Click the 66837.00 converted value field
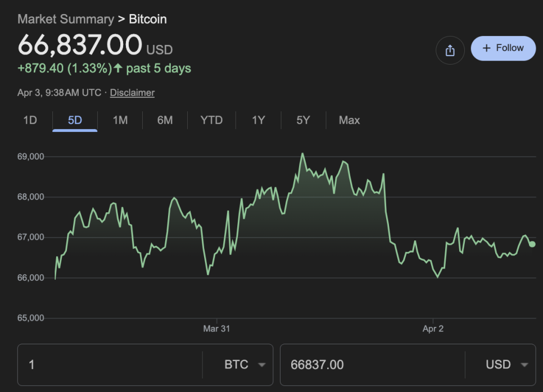The height and width of the screenshot is (392, 543). click(x=371, y=364)
